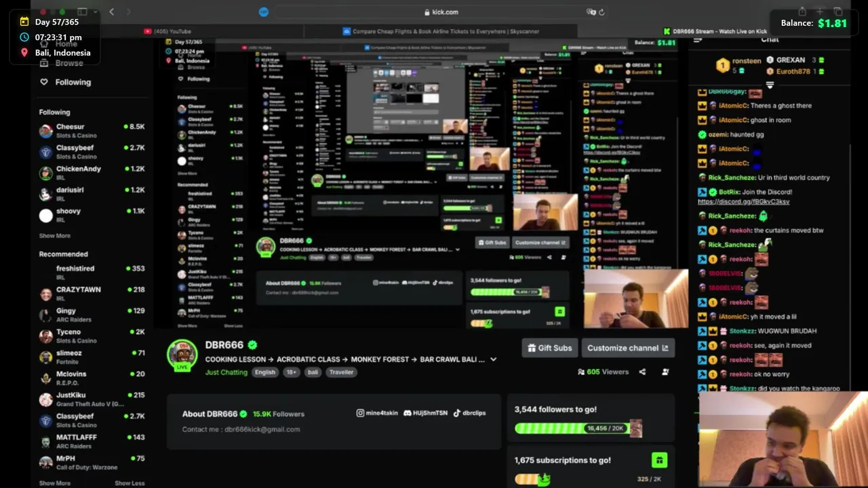The height and width of the screenshot is (488, 868).
Task: Toggle the Safari sidebar icon
Action: pos(82,12)
